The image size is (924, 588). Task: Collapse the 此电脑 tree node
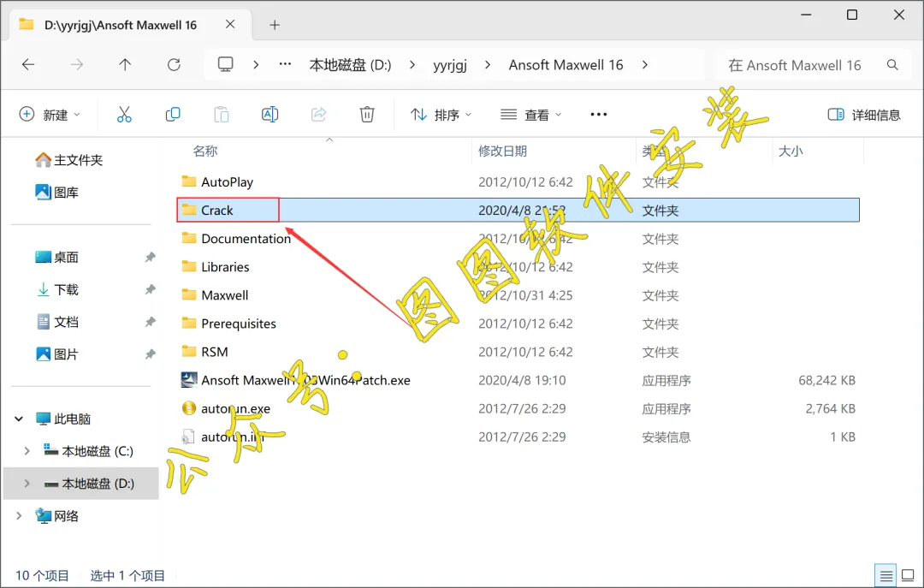coord(19,419)
